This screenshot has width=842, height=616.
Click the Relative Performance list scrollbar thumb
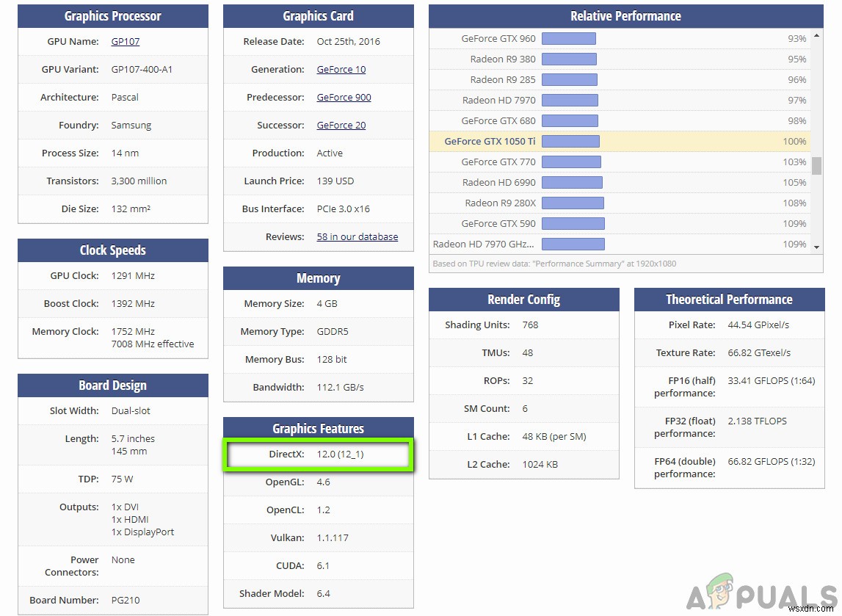pyautogui.click(x=816, y=165)
